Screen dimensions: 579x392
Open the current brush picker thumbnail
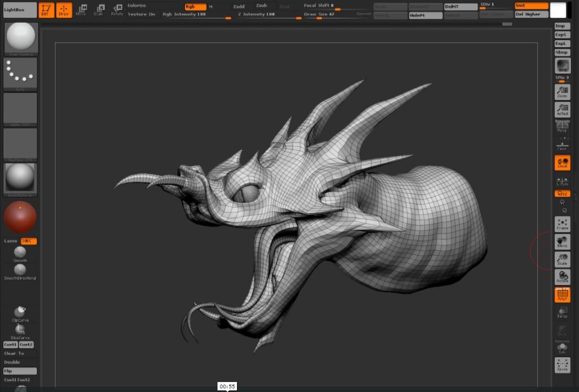click(x=20, y=38)
